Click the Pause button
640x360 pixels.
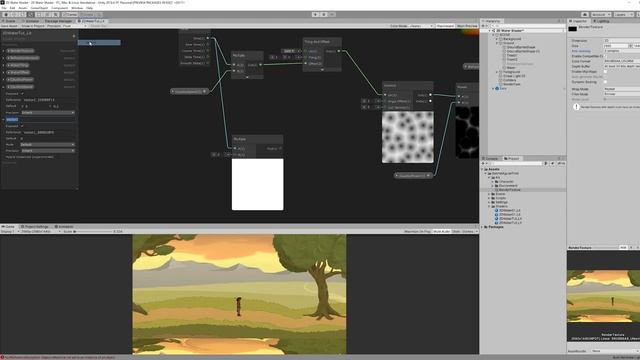click(324, 15)
